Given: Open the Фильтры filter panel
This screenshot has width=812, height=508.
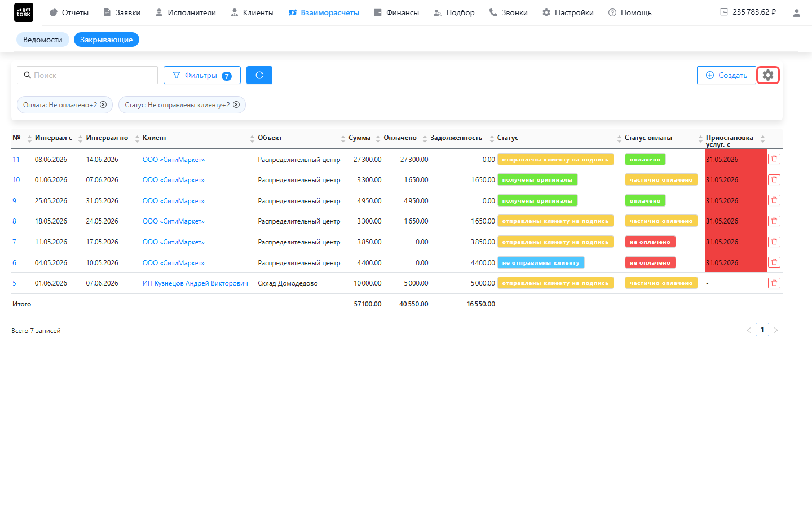Looking at the screenshot, I should (202, 75).
